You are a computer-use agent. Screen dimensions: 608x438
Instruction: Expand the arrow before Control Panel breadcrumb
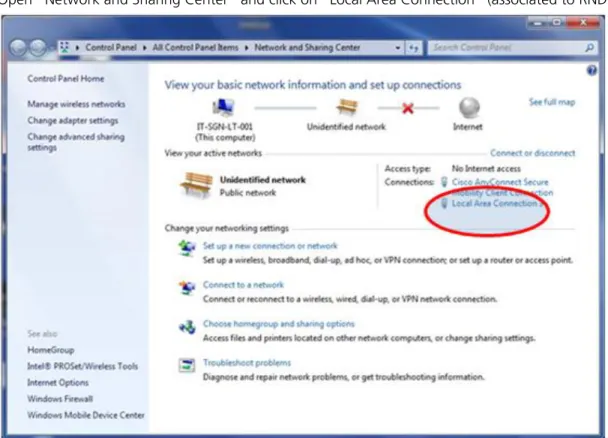[x=78, y=48]
